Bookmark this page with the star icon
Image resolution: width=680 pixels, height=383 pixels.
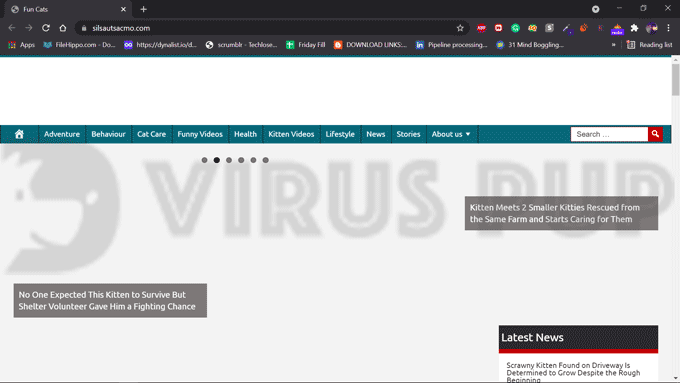coord(460,28)
